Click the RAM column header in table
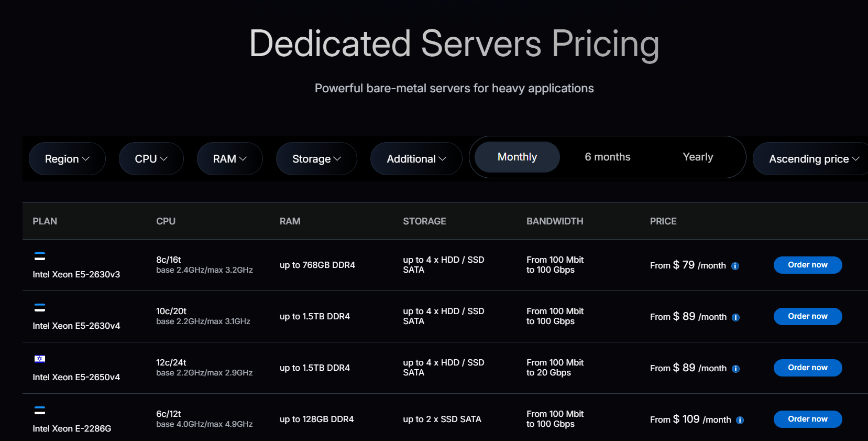This screenshot has width=868, height=441. click(x=290, y=221)
